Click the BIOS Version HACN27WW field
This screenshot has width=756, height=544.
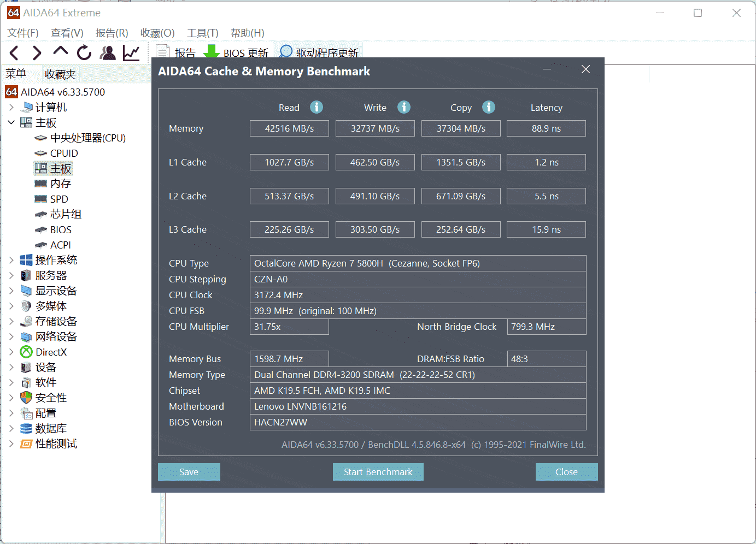pos(418,422)
